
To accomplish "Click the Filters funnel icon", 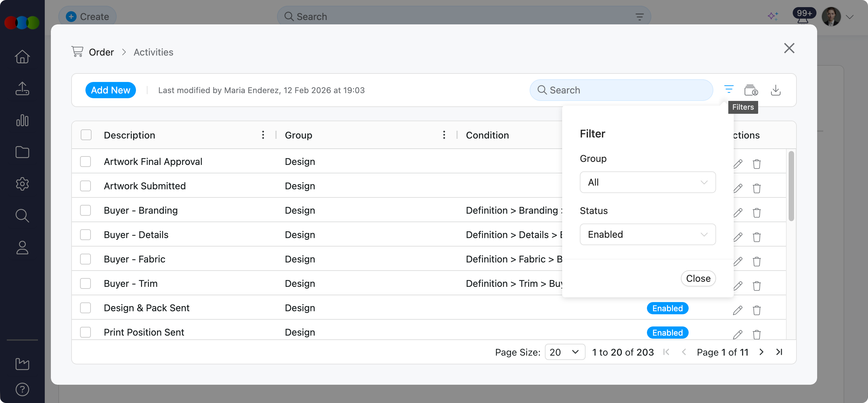I will [729, 90].
